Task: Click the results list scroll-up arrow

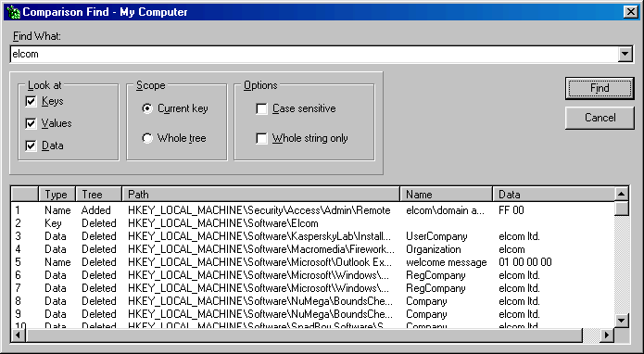Action: [x=622, y=194]
